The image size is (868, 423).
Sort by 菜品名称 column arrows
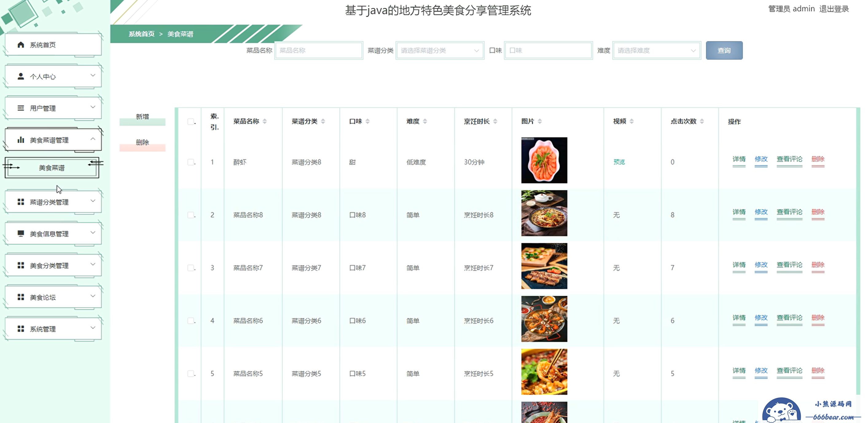tap(264, 121)
